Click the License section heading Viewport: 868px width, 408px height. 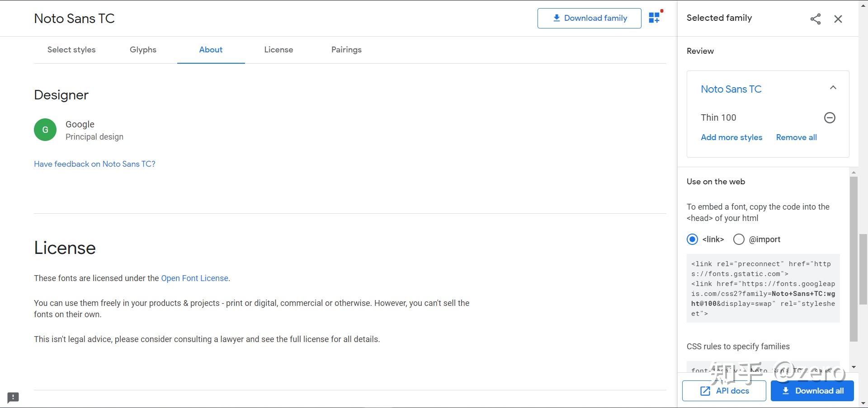pyautogui.click(x=65, y=248)
